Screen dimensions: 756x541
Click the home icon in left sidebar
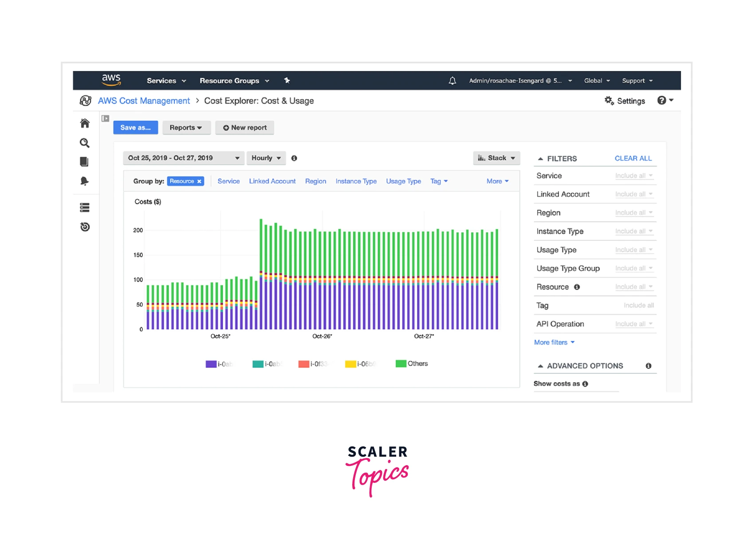click(x=85, y=123)
